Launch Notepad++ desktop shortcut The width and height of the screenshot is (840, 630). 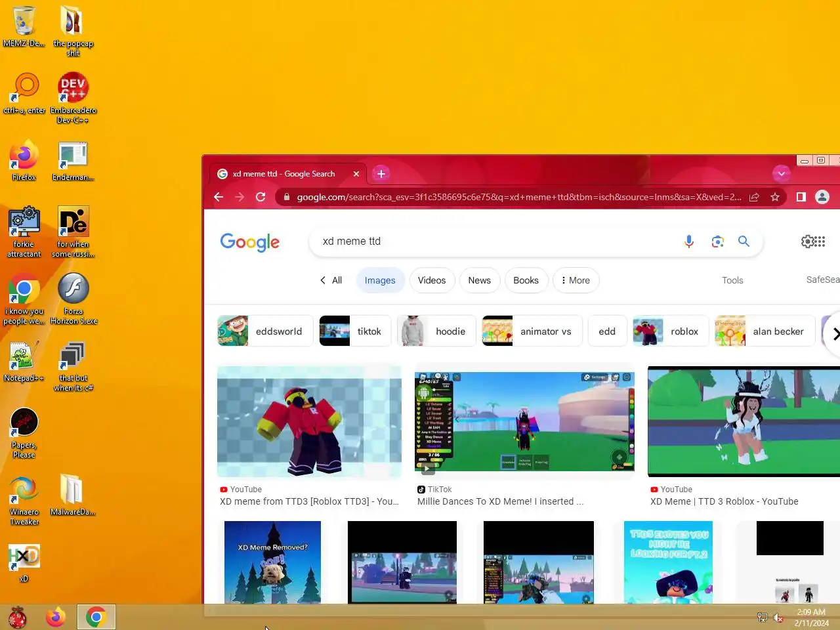coord(24,361)
